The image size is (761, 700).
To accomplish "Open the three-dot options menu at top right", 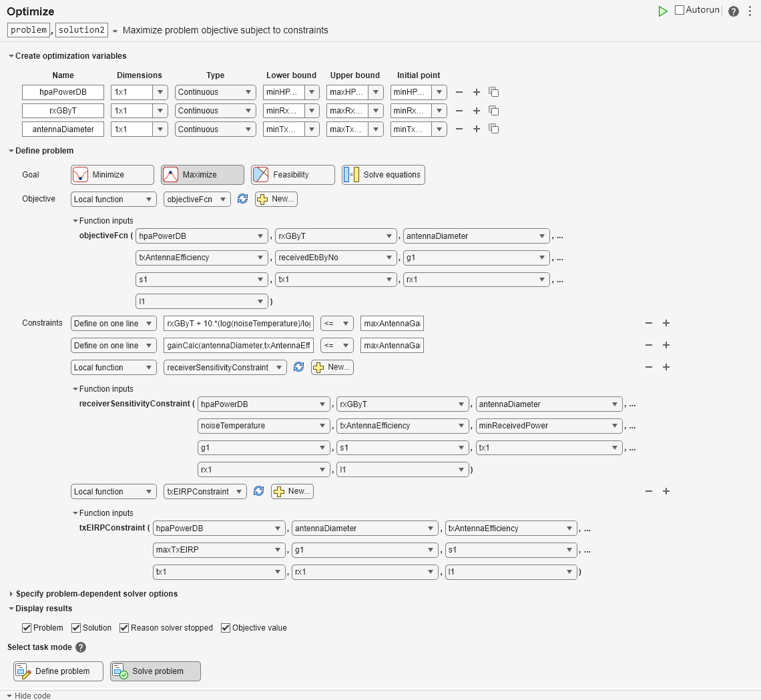I will coord(750,11).
